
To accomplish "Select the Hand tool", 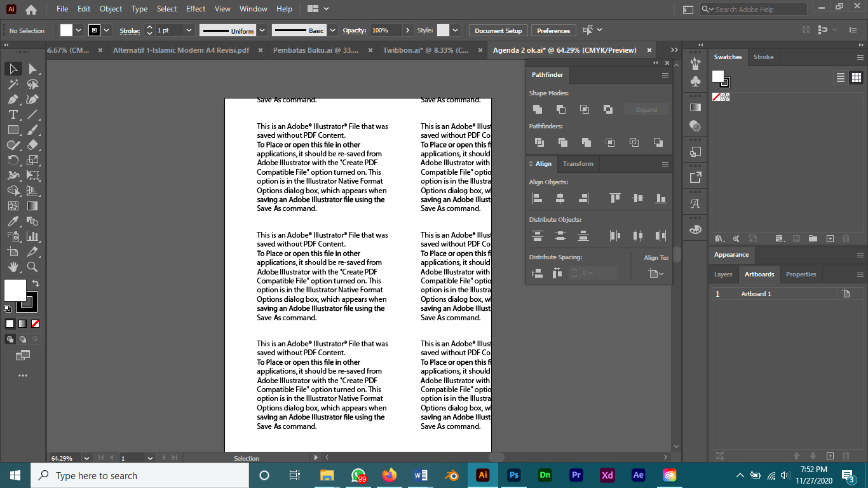I will [13, 266].
